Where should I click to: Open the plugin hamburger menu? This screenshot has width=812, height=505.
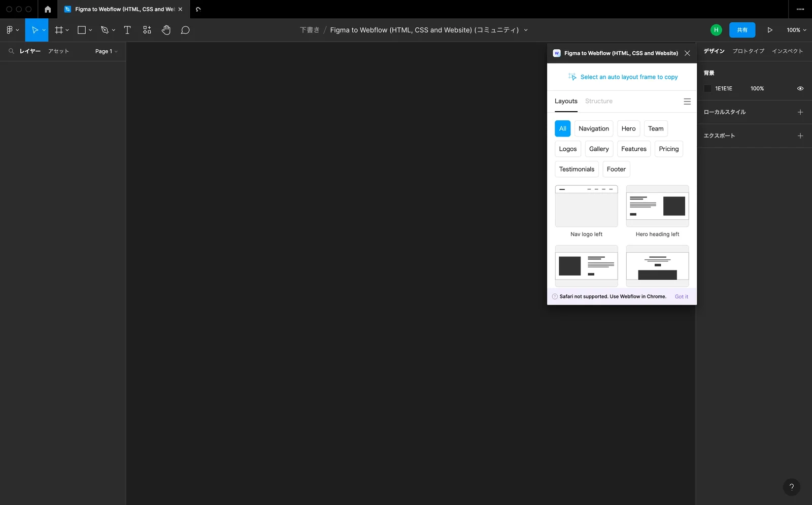coord(687,102)
